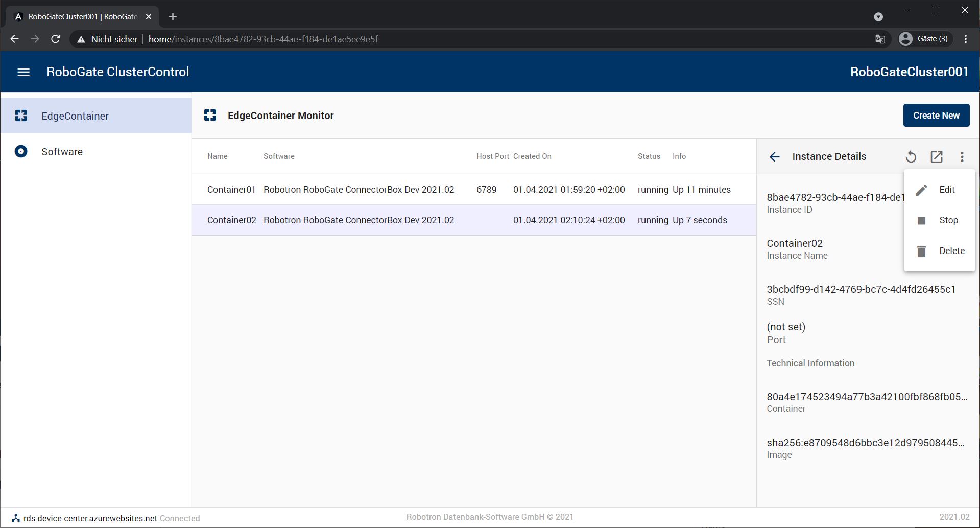The width and height of the screenshot is (980, 528).
Task: Click rds-device-center.azurewebsites.net status entry
Action: 90,518
